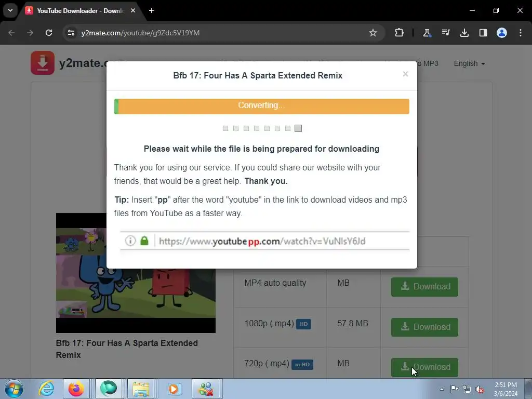Click the Converting progress bar

point(262,107)
